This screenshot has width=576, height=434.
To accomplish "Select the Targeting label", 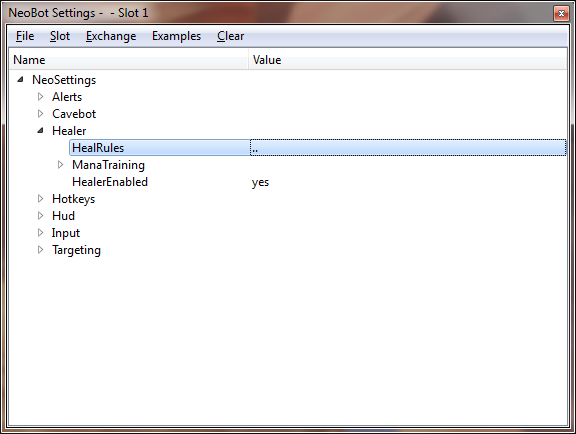I will pos(76,250).
